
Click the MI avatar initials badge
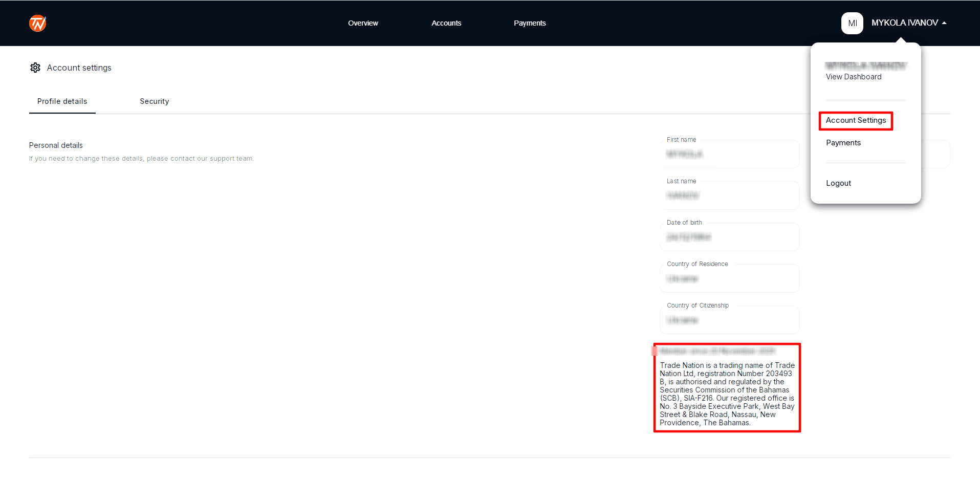[852, 23]
